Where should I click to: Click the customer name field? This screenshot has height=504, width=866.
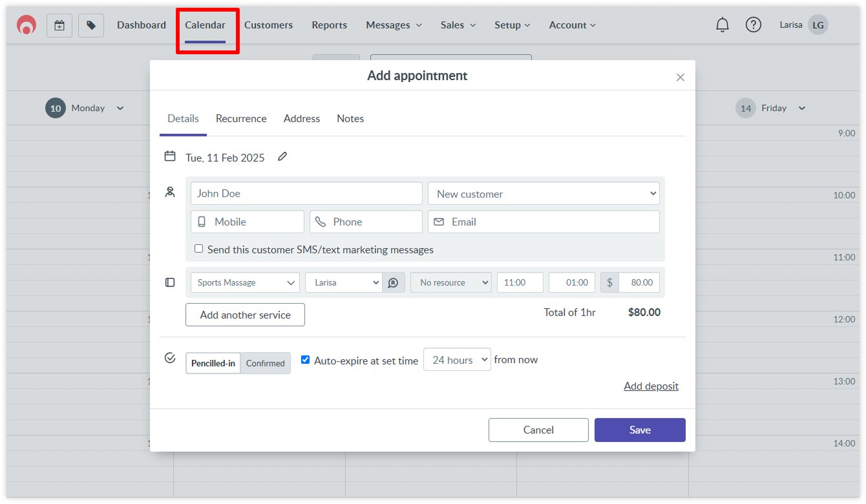pyautogui.click(x=306, y=193)
